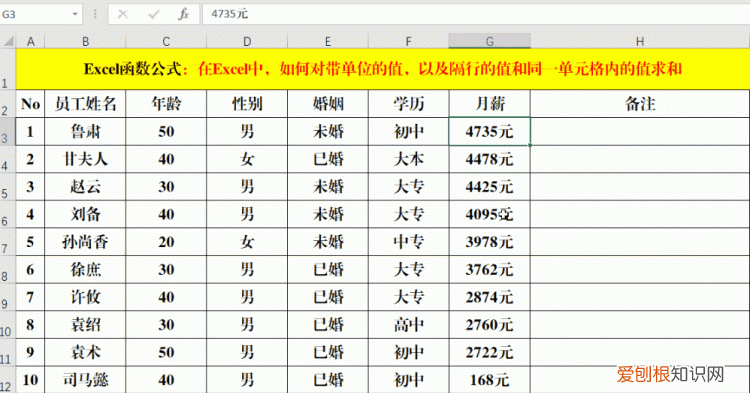The image size is (750, 393).
Task: Select row 1 header
Action: 8,69
